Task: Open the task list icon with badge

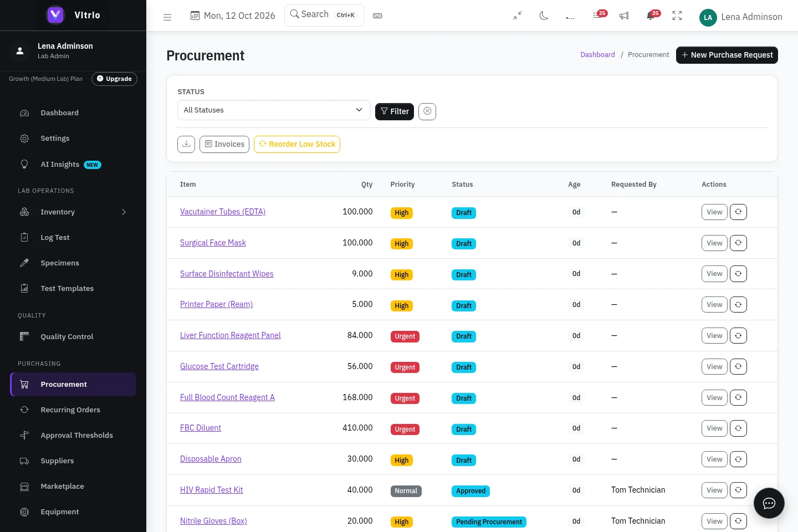Action: coord(598,16)
